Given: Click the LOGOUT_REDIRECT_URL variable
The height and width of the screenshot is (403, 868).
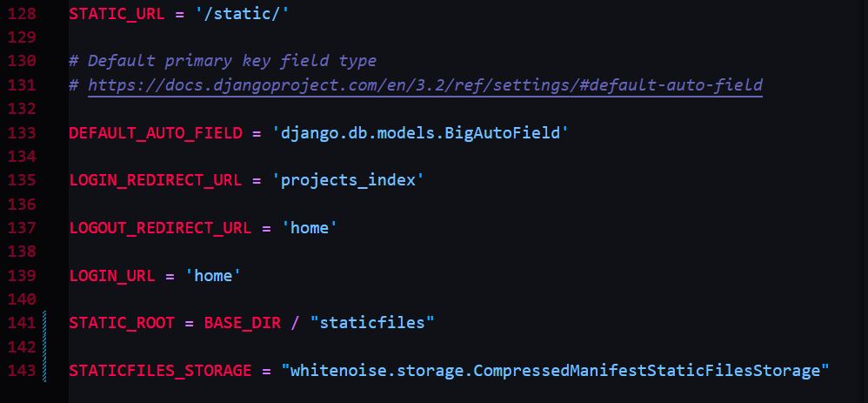Looking at the screenshot, I should [160, 228].
